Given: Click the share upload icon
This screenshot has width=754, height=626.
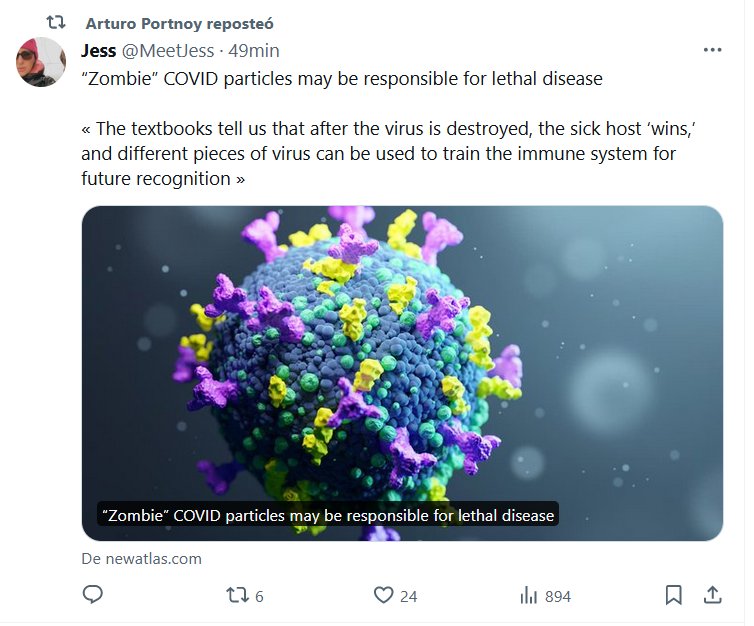Looking at the screenshot, I should [712, 595].
